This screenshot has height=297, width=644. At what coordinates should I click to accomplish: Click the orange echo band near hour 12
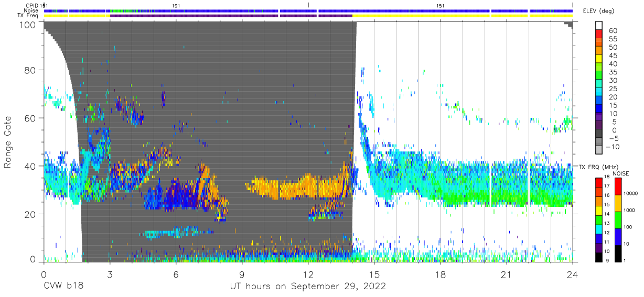pyautogui.click(x=299, y=187)
